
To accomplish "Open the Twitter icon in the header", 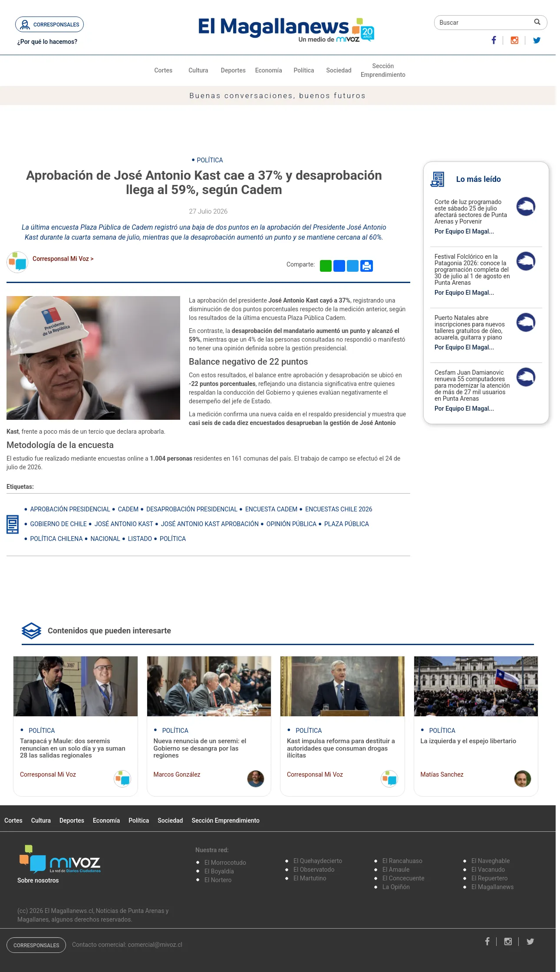I will [537, 40].
